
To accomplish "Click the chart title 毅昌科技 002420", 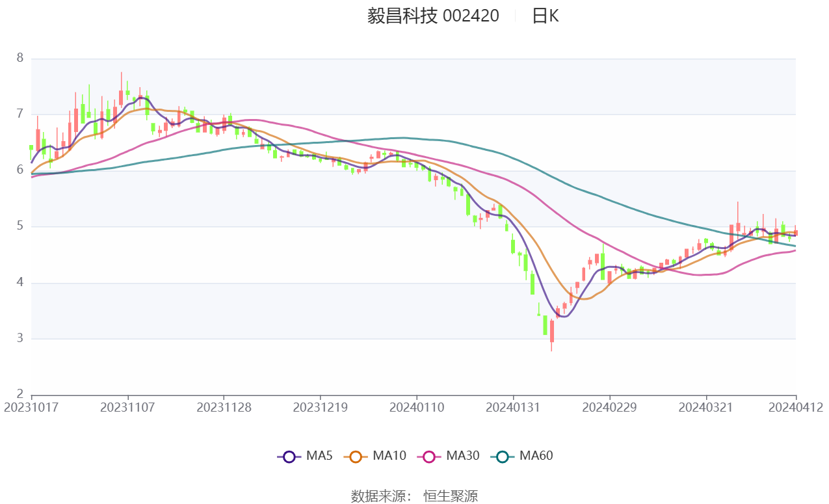I will [433, 16].
